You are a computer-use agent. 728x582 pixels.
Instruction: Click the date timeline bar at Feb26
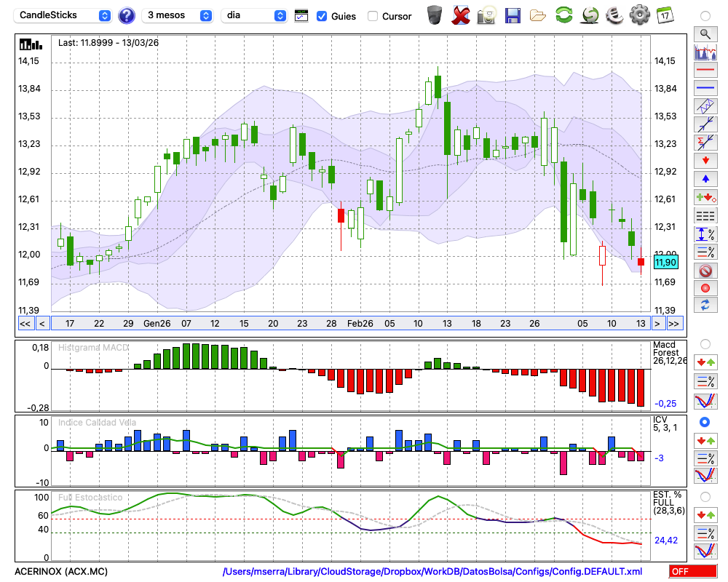[x=360, y=324]
